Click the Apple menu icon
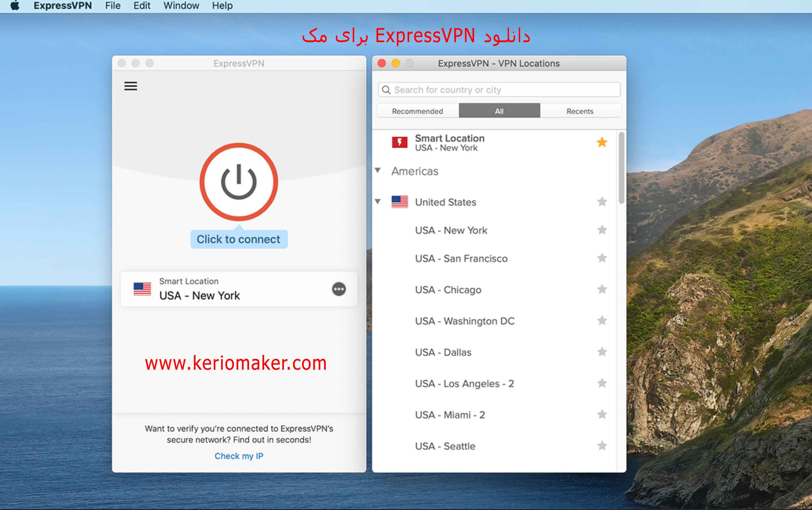This screenshot has width=812, height=510. point(14,5)
